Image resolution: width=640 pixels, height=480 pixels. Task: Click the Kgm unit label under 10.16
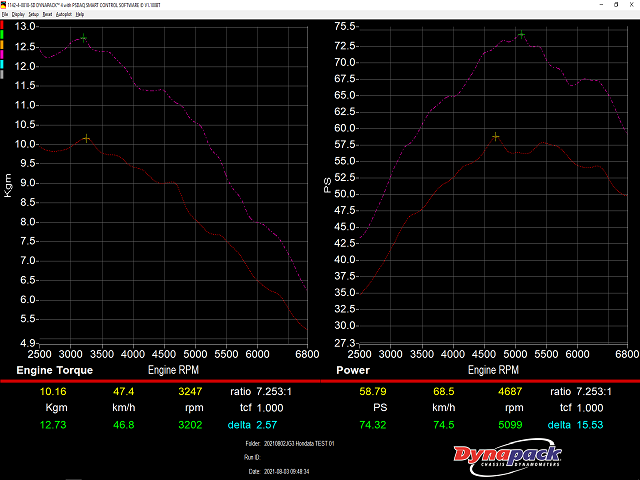(56, 408)
